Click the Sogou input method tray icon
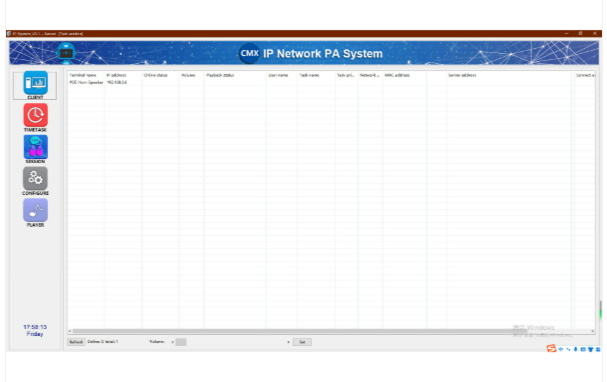Screen dimensions: 607x382 (x=551, y=349)
